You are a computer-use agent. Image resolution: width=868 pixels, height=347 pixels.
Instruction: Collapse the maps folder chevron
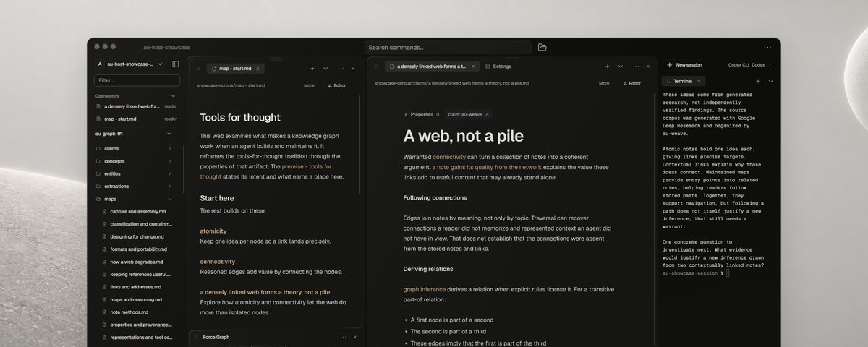[x=169, y=198]
